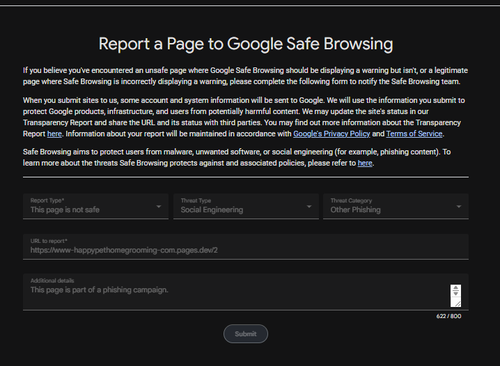Click the 622 / 800 character counter

coord(449,316)
